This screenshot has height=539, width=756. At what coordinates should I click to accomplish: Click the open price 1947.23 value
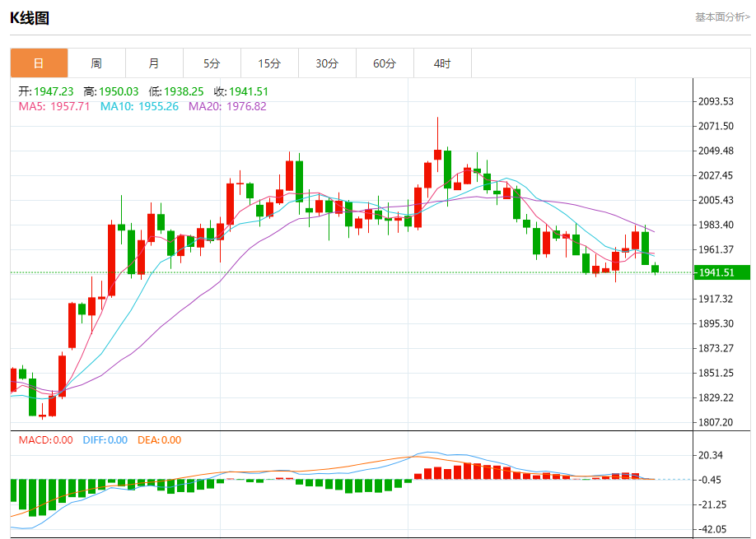(54, 91)
